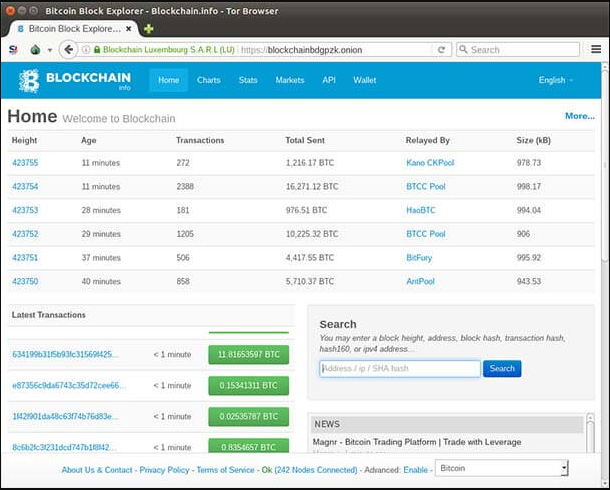Open a new tab with plus icon

pyautogui.click(x=148, y=29)
